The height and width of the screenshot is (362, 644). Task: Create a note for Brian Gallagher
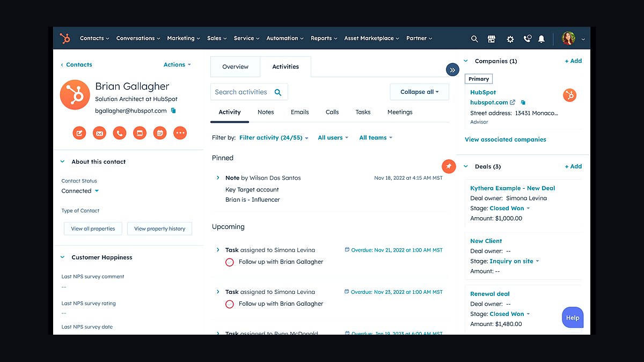[x=79, y=132]
